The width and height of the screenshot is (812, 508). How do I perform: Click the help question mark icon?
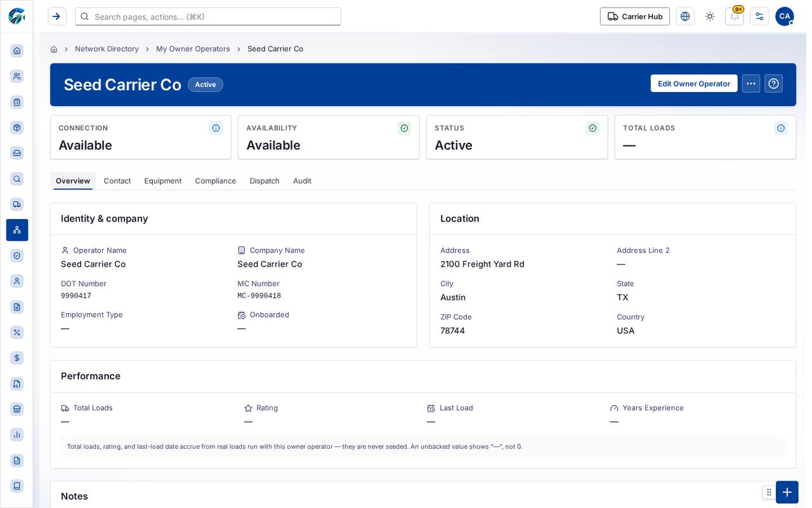pyautogui.click(x=773, y=84)
